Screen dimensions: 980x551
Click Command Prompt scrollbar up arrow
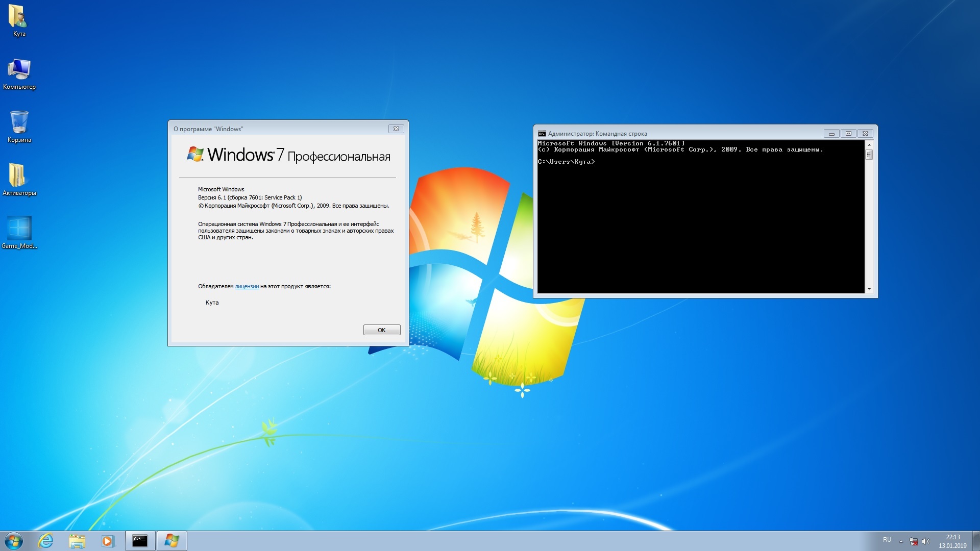[869, 145]
